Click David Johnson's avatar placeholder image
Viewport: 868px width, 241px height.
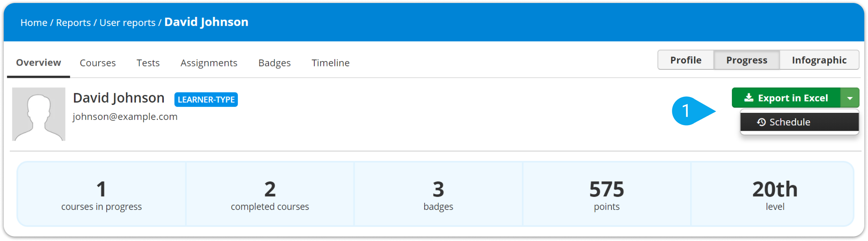[x=39, y=114]
